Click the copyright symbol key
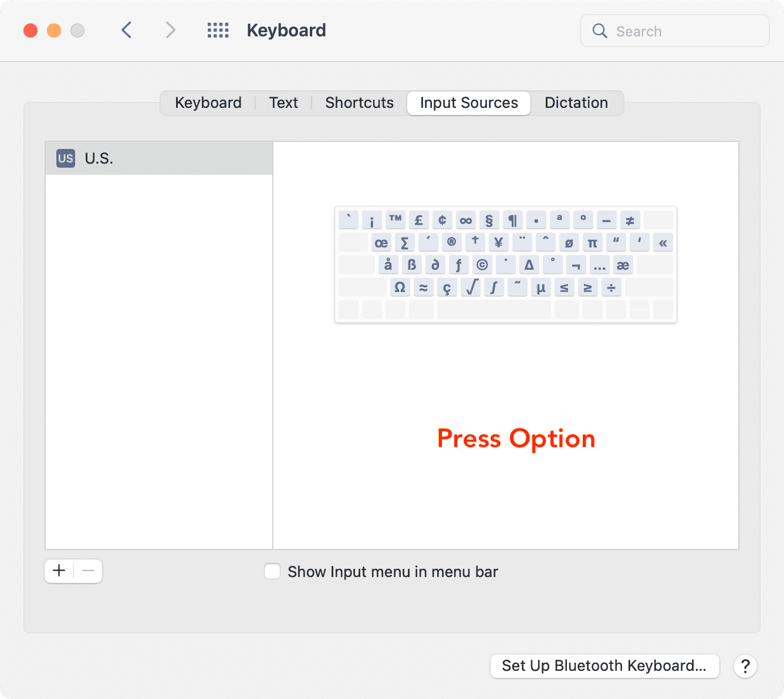The height and width of the screenshot is (699, 784). 482,265
